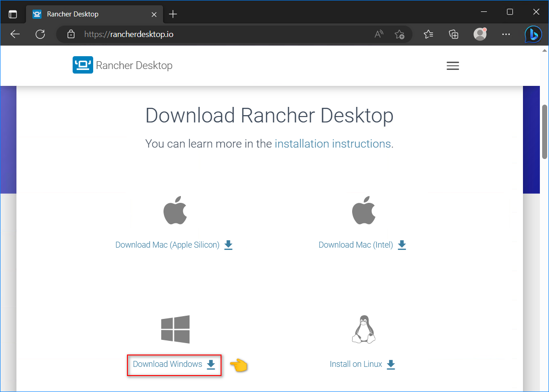Open Settings and more ellipsis menu
This screenshot has width=549, height=392.
(506, 34)
